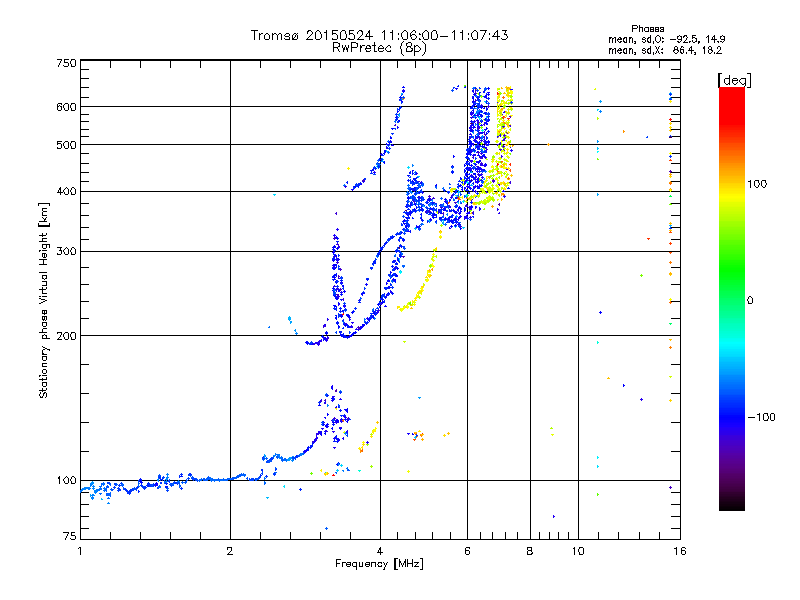
Task: Click the '200' y-axis tick label
Action: [67, 336]
